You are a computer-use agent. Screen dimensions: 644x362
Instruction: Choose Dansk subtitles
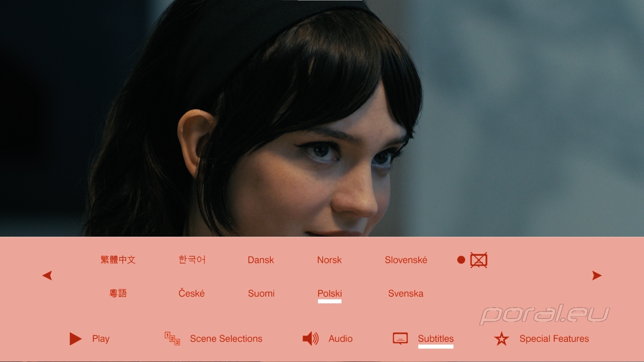(261, 260)
